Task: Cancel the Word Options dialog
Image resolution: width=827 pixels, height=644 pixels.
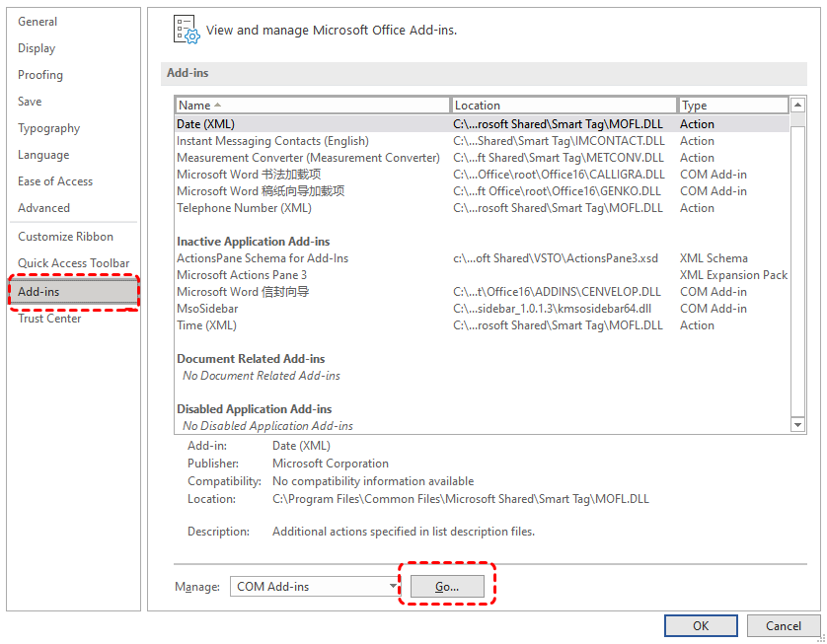Action: (783, 625)
